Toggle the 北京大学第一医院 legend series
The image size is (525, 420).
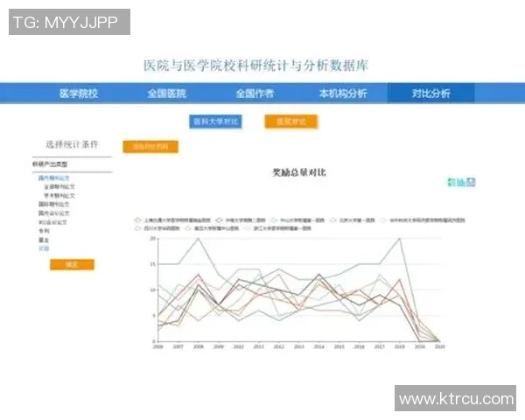[x=353, y=220]
